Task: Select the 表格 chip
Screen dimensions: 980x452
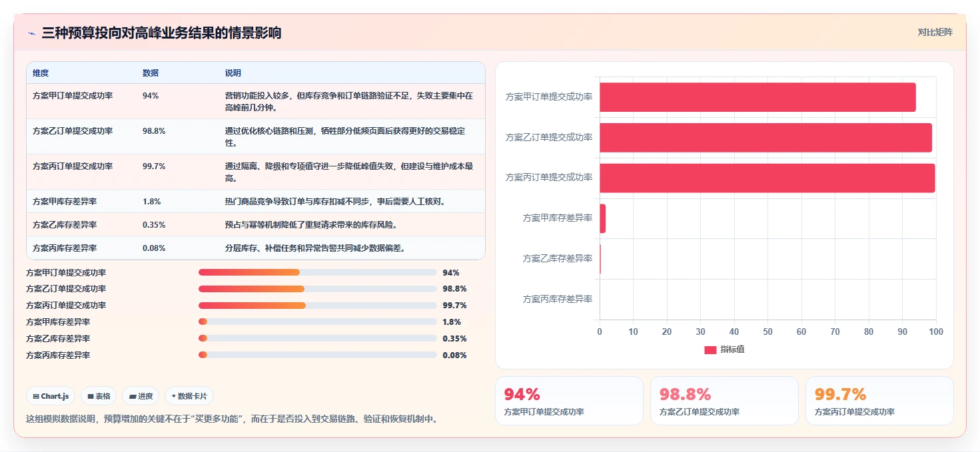Action: pos(99,396)
